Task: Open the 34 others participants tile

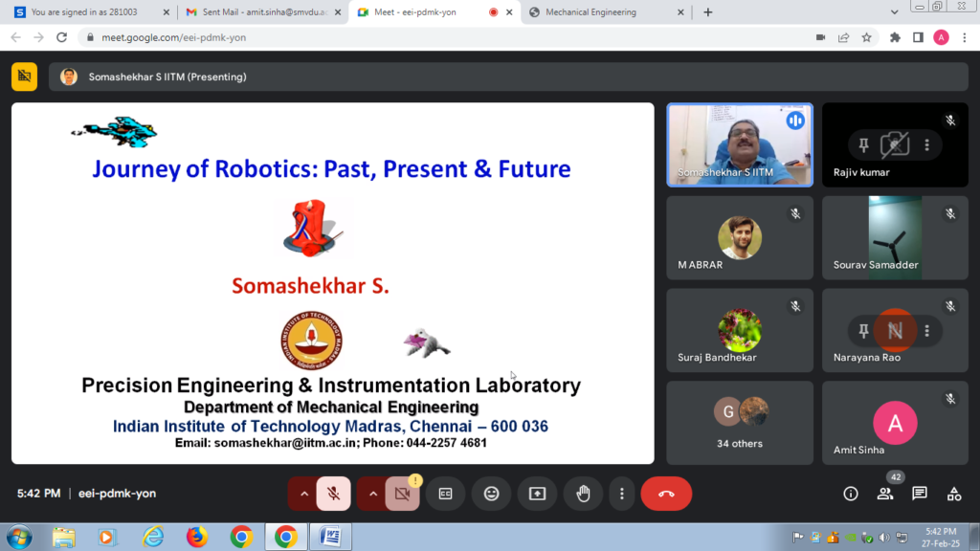Action: point(740,423)
